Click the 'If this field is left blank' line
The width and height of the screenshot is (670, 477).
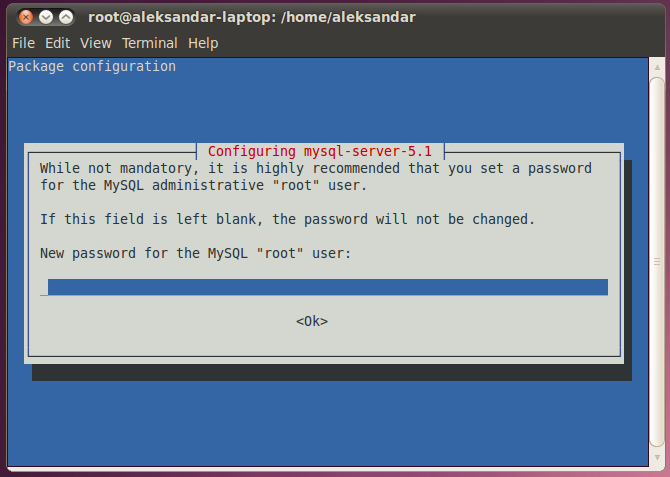[x=287, y=219]
